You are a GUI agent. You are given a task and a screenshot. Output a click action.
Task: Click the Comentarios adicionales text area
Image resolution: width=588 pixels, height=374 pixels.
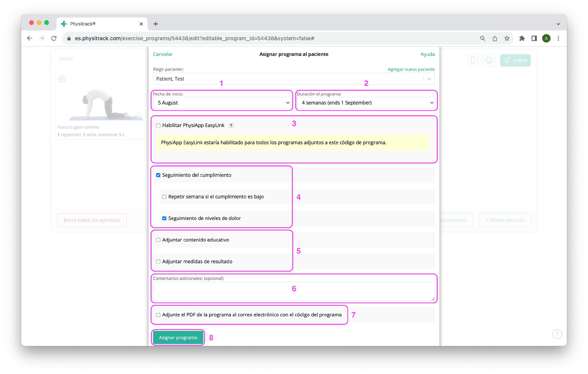(x=294, y=291)
